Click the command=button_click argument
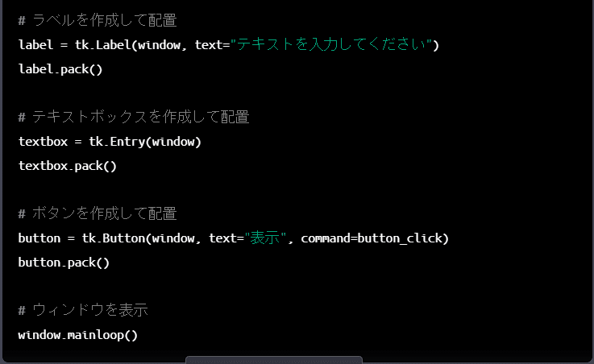Image resolution: width=594 pixels, height=364 pixels. (374, 238)
